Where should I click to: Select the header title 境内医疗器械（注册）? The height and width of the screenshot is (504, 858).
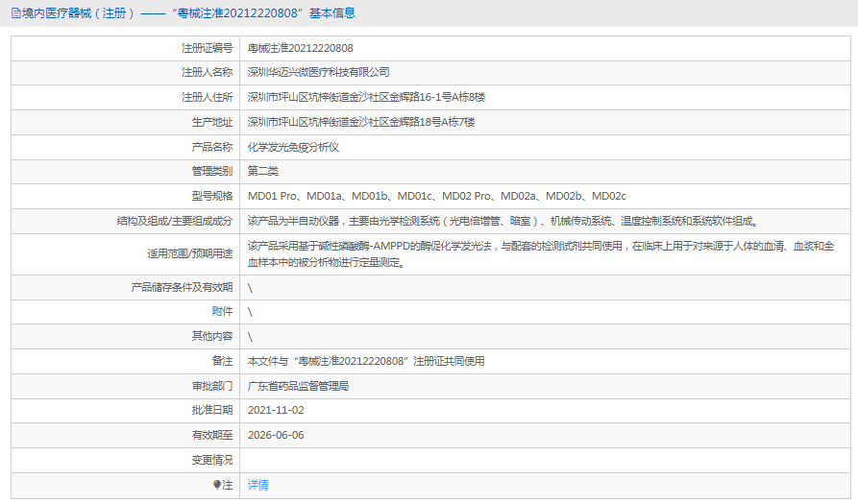coord(79,13)
